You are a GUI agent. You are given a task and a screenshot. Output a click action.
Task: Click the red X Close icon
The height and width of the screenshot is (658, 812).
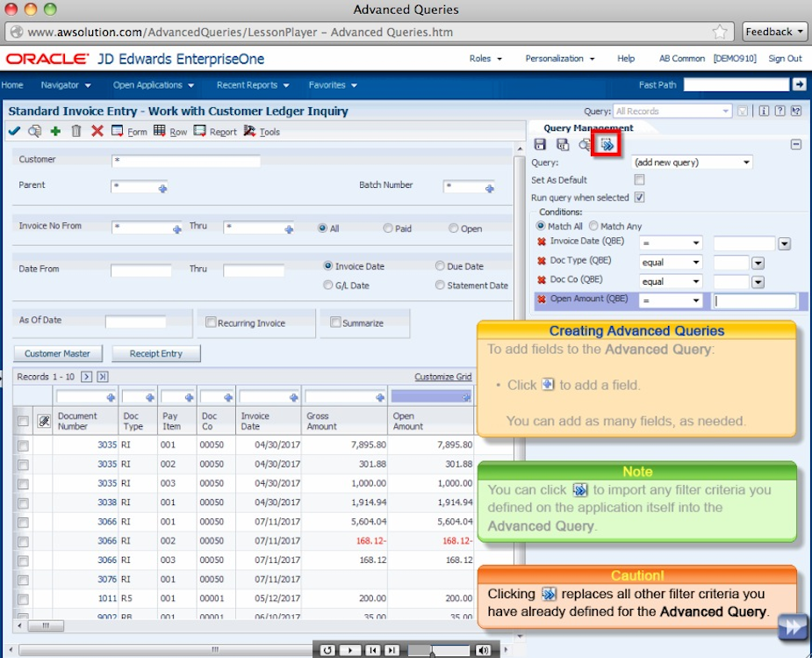point(97,131)
